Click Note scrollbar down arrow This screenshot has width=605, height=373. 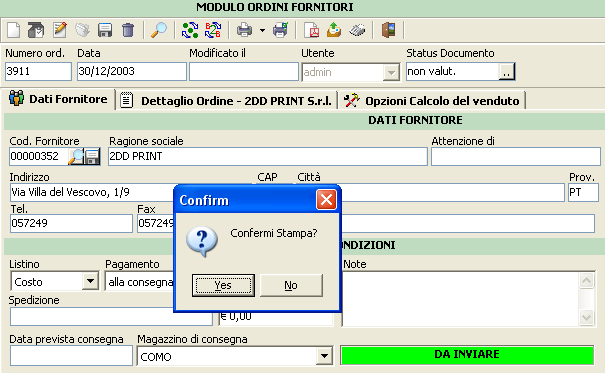[x=586, y=317]
